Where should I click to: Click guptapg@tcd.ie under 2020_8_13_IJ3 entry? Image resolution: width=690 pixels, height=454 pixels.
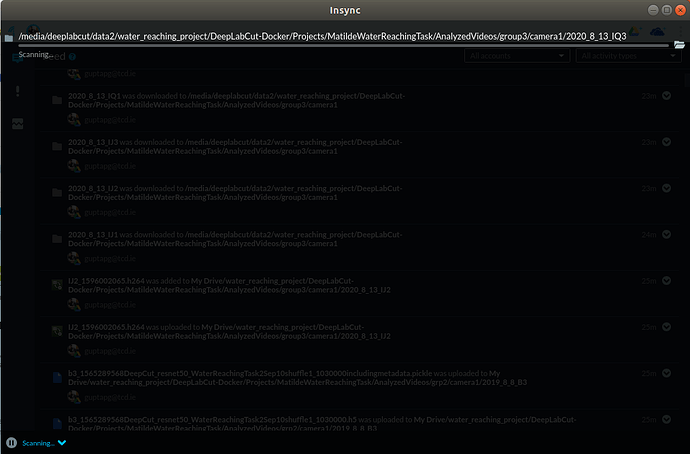tap(110, 166)
